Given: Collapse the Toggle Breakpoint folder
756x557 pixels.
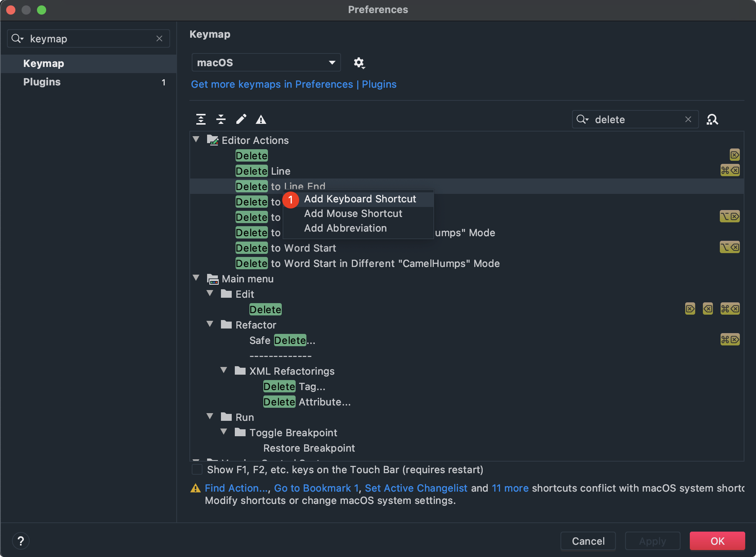Looking at the screenshot, I should click(224, 432).
